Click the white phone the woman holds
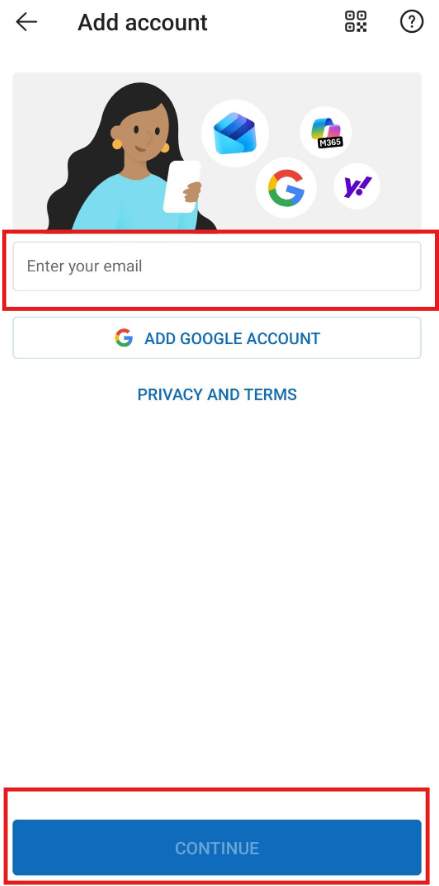 coord(181,186)
